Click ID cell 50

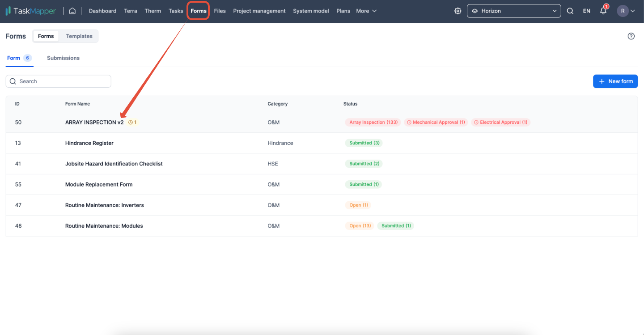(x=18, y=122)
